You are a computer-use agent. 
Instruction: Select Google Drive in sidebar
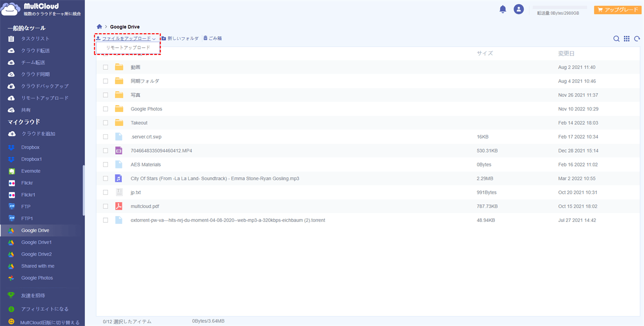tap(35, 230)
